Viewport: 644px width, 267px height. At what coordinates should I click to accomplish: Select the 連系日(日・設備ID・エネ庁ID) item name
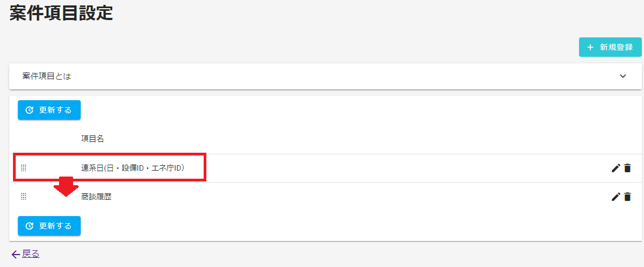click(133, 168)
